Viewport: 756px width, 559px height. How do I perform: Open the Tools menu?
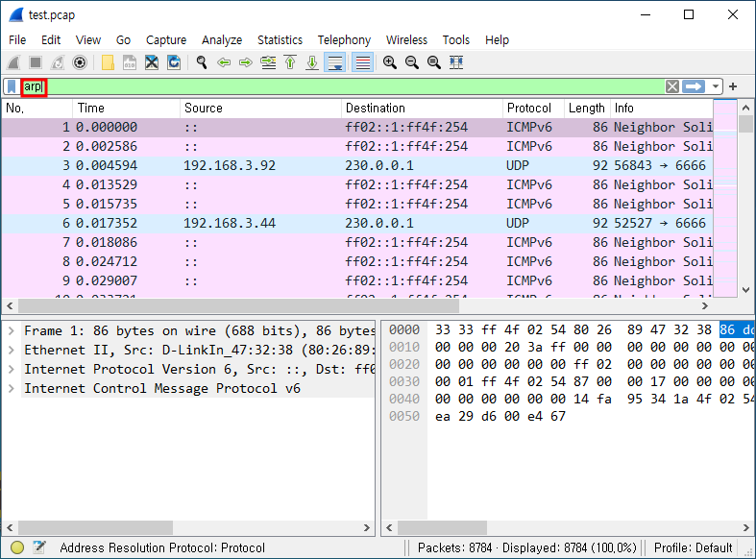tap(456, 40)
